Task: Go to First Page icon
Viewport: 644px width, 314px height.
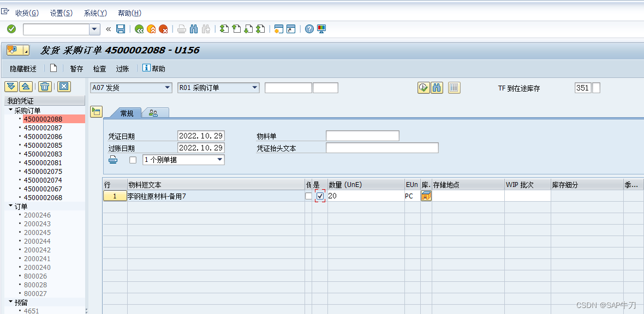Action: point(224,29)
